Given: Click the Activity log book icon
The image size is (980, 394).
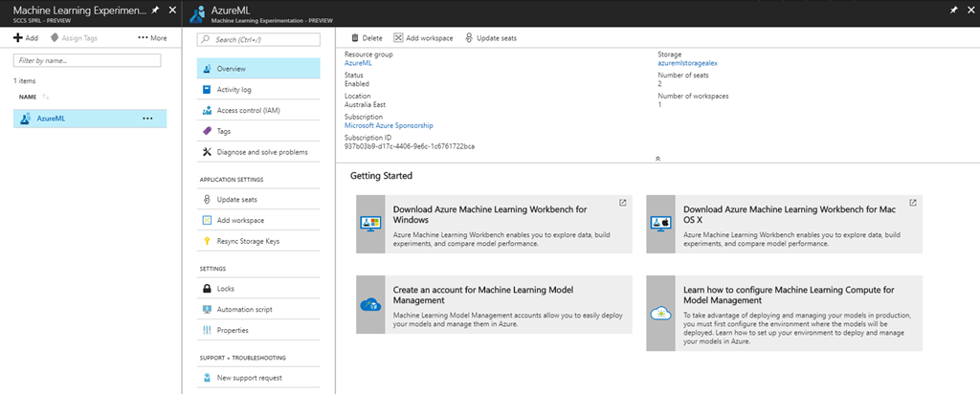Looking at the screenshot, I should [207, 89].
